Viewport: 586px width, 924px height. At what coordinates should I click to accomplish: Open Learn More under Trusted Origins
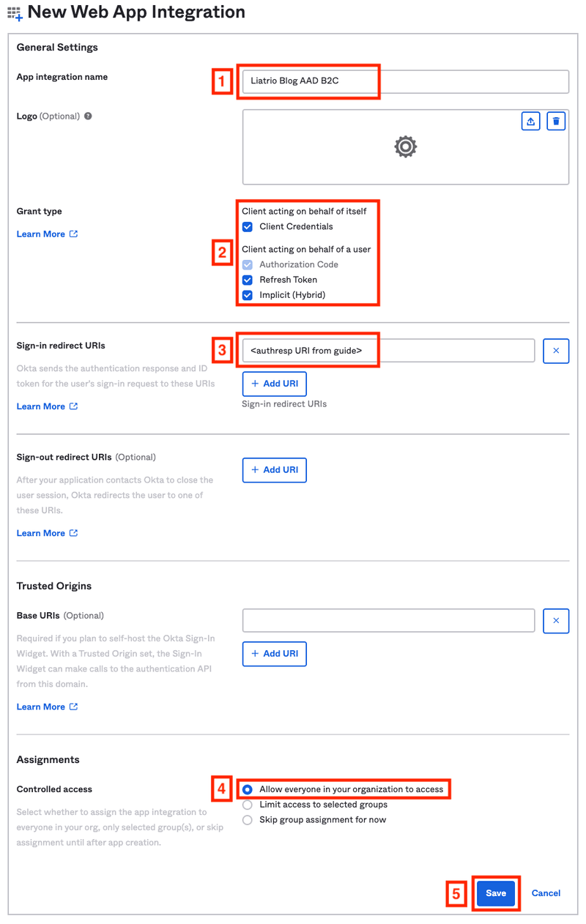point(41,707)
